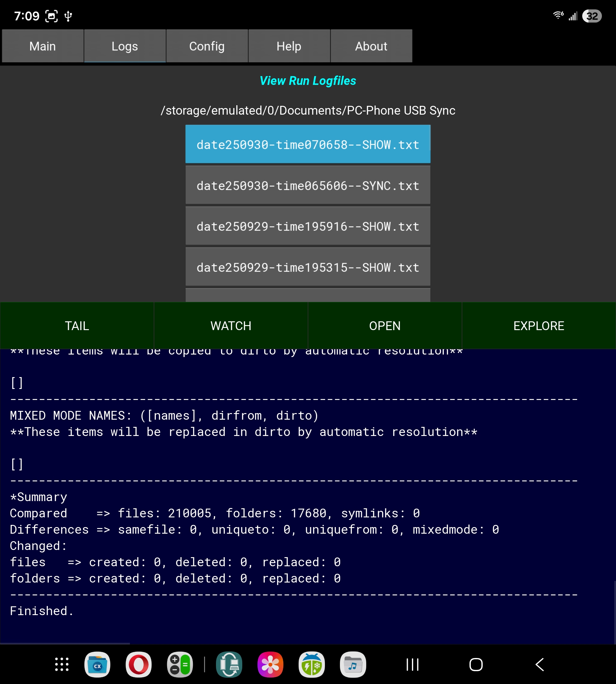616x684 pixels.
Task: Open the PC-Phone USB Sync app icon
Action: 229,664
